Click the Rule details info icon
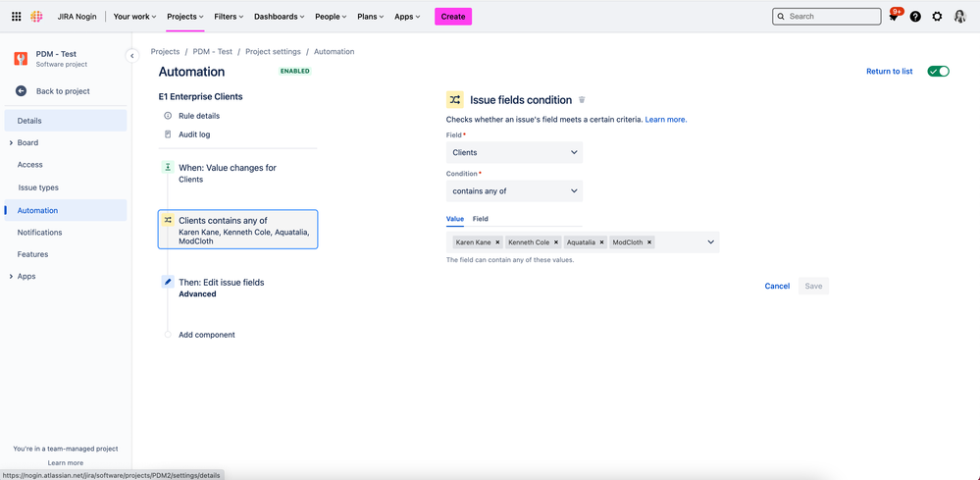The image size is (980, 480). tap(168, 116)
